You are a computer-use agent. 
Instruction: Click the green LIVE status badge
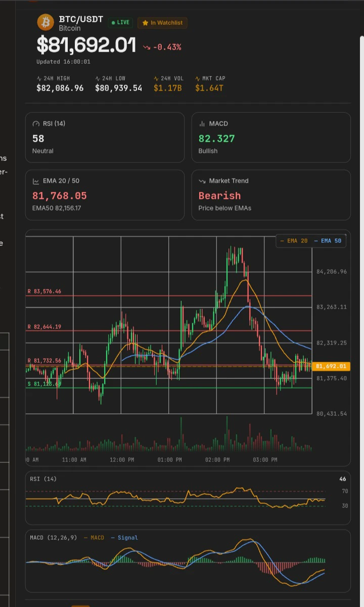point(121,23)
